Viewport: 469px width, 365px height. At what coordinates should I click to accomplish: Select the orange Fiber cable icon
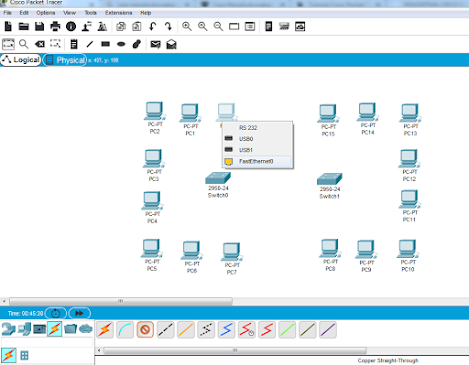coord(186,330)
